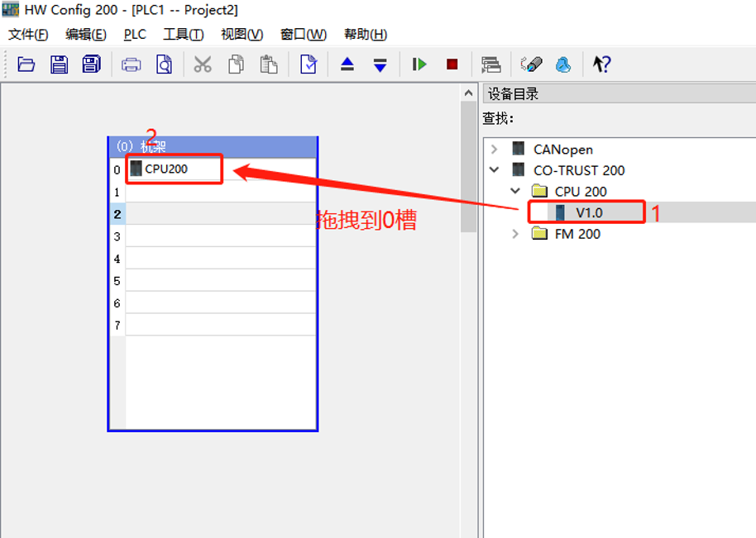This screenshot has width=756, height=538.
Task: Collapse the CO-TRUST 200 tree node
Action: click(494, 170)
